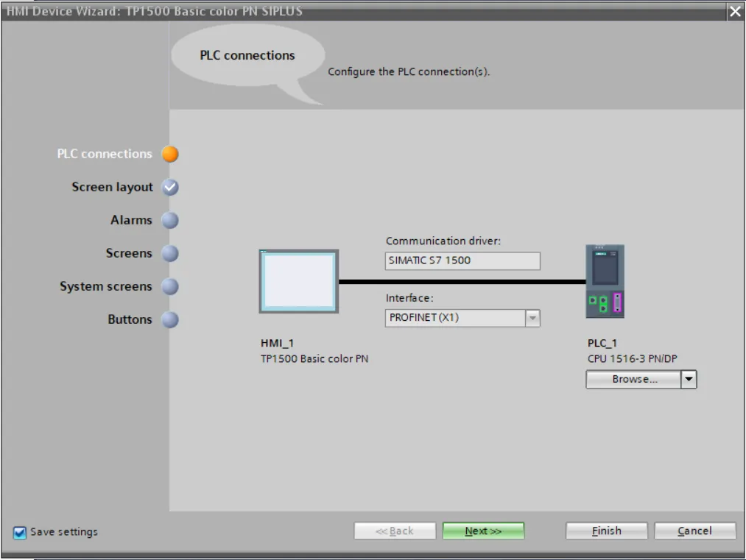746x560 pixels.
Task: Click the Buttons step status circle
Action: (169, 319)
